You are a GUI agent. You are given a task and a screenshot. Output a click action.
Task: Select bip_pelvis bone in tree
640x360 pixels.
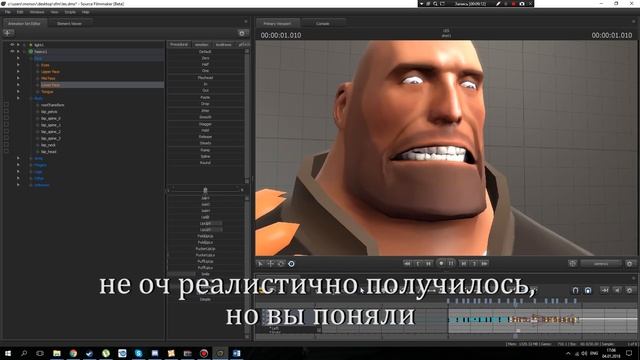click(49, 112)
